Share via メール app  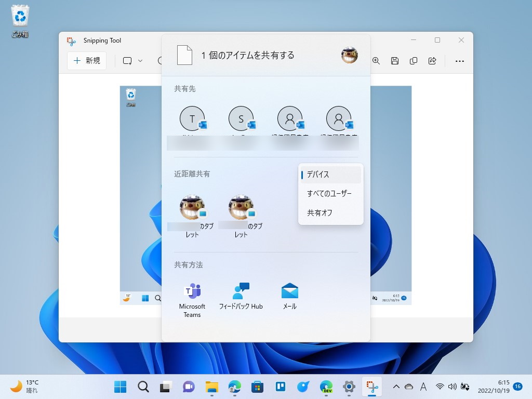point(290,296)
